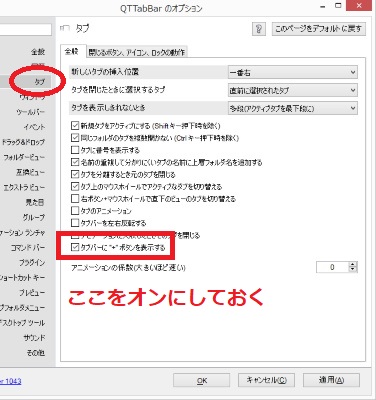The width and height of the screenshot is (376, 400).
Task: Enable タブに番号を表示する checkbox
Action: pos(75,150)
